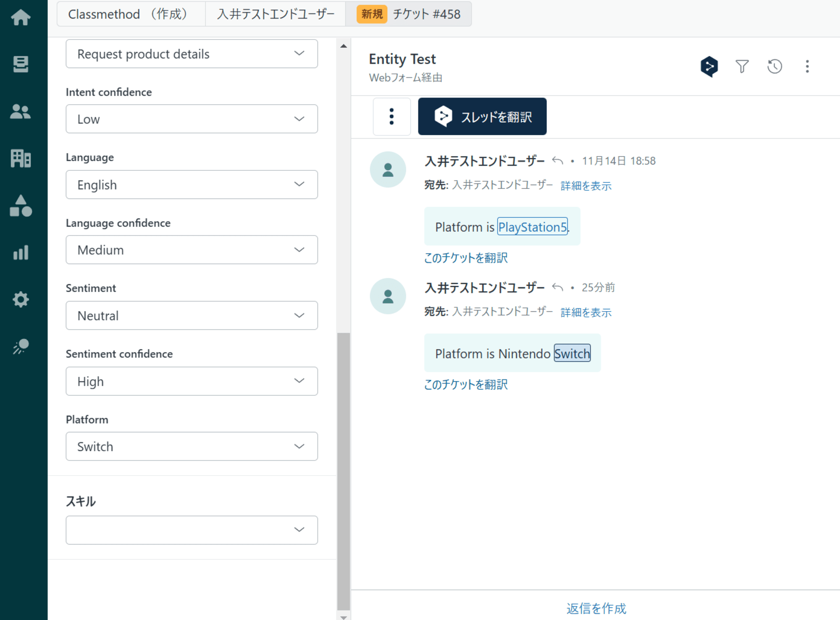Click the left panel scrollbar thumb
This screenshot has height=620, width=840.
click(344, 471)
